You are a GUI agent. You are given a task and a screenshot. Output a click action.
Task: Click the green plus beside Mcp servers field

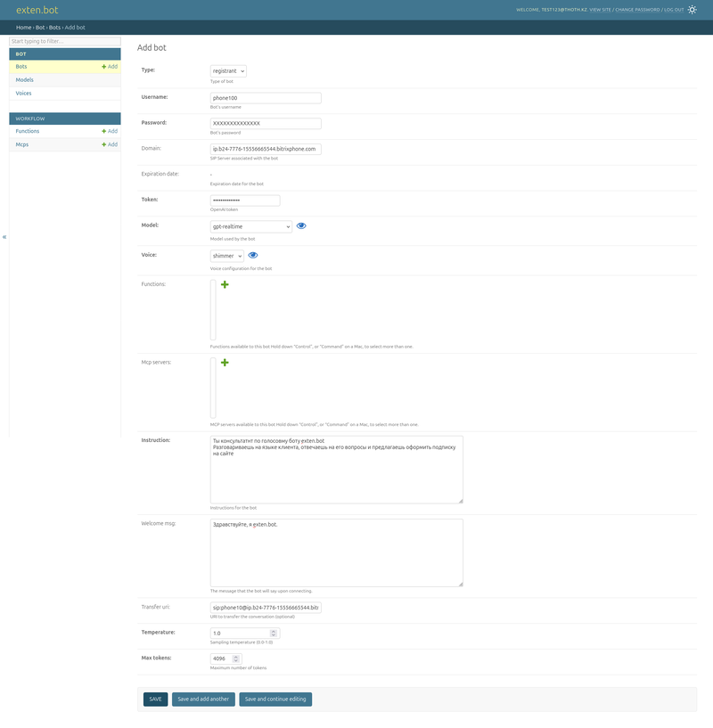click(225, 364)
